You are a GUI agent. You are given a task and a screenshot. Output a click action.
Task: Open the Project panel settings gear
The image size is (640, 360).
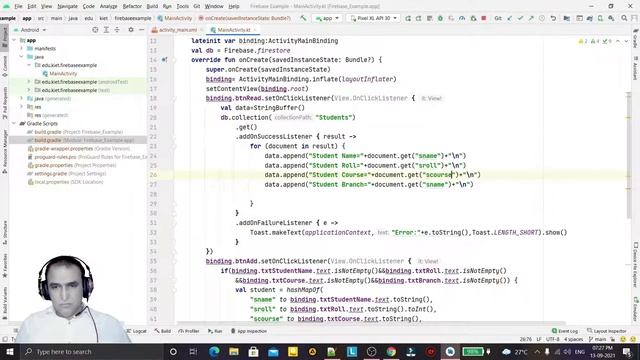point(131,30)
